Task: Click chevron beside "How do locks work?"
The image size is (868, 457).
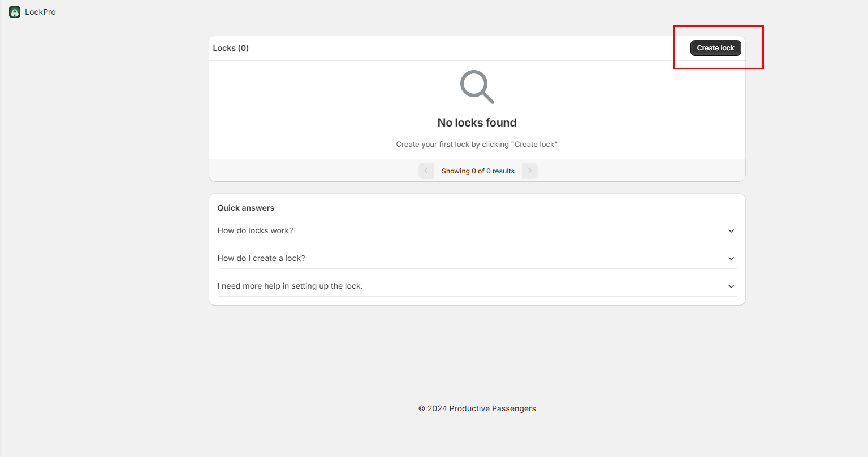Action: [x=731, y=231]
